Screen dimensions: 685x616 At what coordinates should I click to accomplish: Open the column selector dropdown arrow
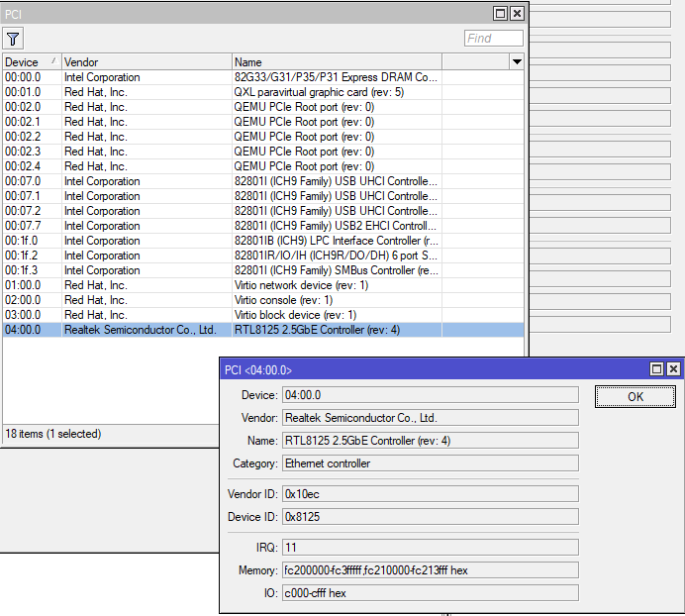517,61
